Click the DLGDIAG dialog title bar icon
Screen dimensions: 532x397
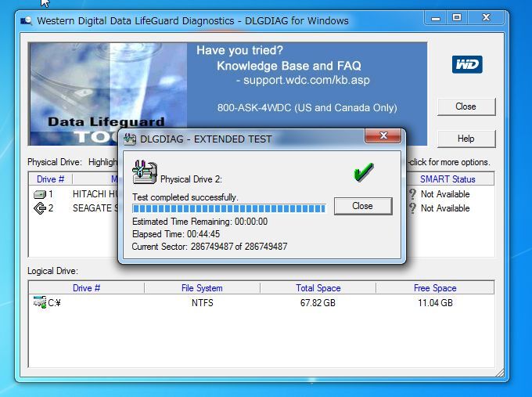130,139
